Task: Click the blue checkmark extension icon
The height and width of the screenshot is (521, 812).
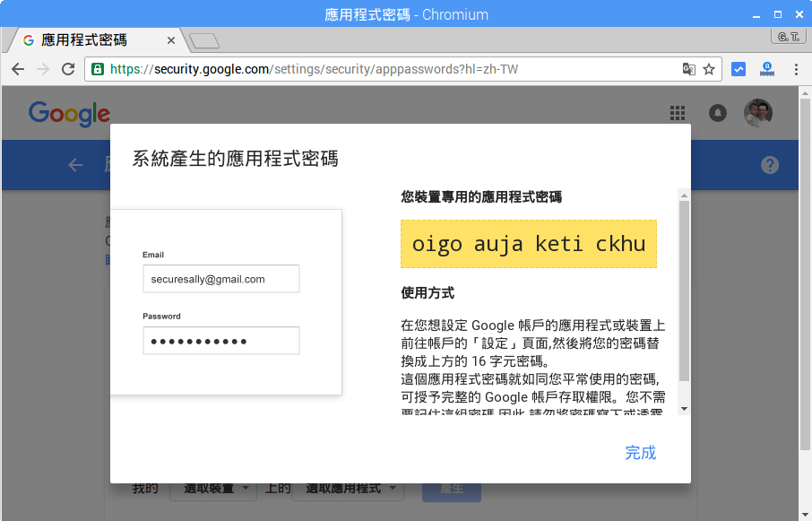Action: pyautogui.click(x=739, y=68)
